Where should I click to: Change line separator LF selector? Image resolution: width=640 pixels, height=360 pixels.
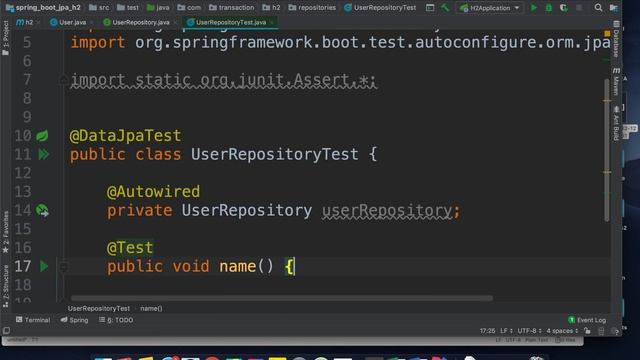point(506,331)
